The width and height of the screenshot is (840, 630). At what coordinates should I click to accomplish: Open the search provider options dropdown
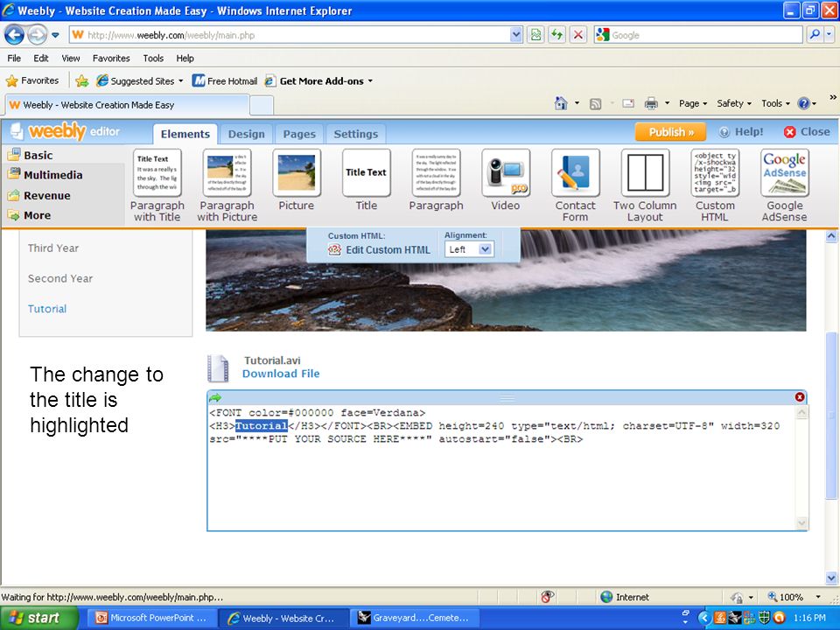coord(829,35)
